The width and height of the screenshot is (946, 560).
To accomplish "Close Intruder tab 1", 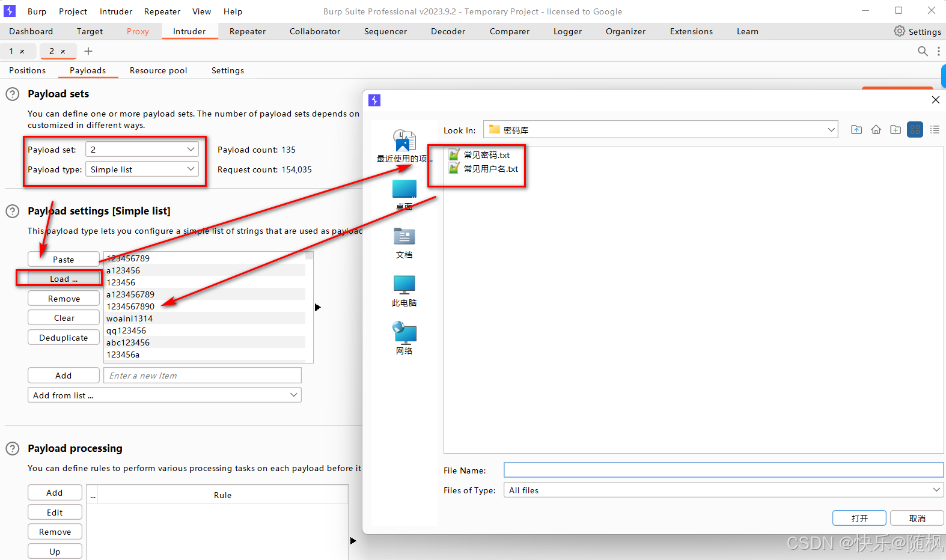I will pyautogui.click(x=22, y=52).
